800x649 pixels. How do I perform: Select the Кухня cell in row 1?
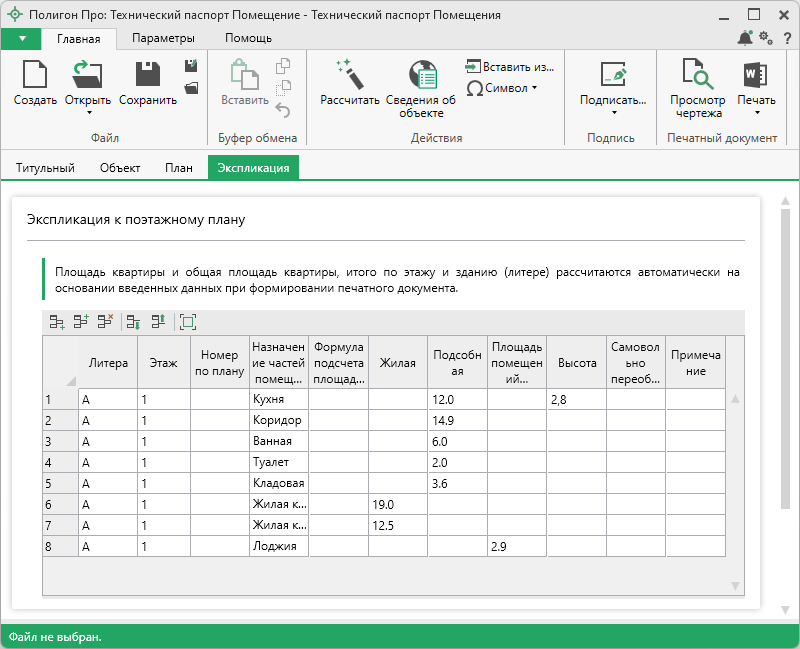click(x=278, y=399)
